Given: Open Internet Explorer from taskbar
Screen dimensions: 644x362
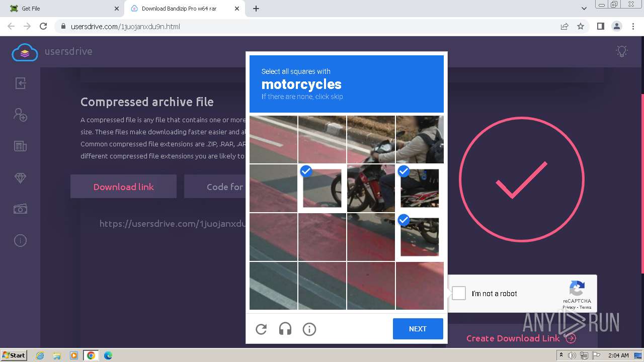Looking at the screenshot, I should coord(40,355).
